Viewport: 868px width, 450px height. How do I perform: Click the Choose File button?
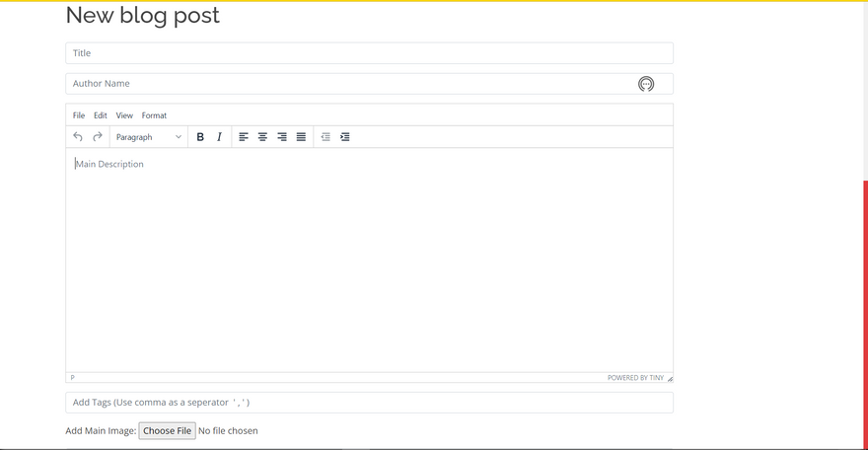tap(167, 430)
